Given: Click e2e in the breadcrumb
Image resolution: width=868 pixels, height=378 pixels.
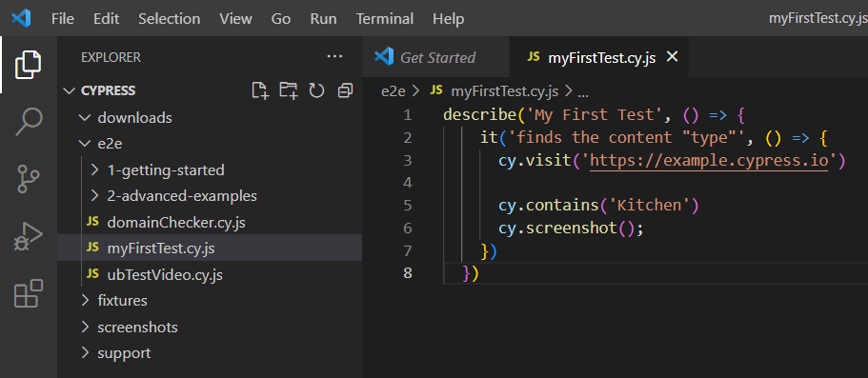Looking at the screenshot, I should tap(394, 91).
